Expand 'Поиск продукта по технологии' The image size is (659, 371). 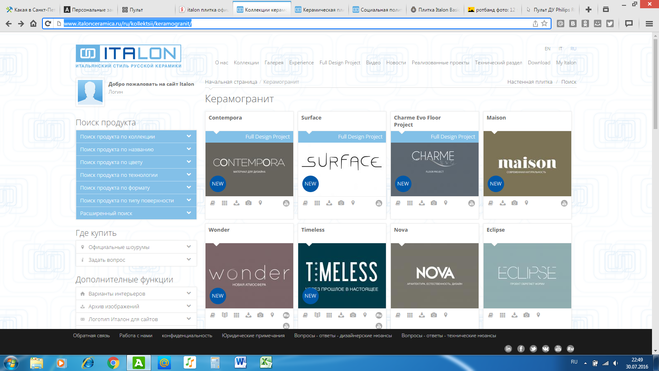pos(136,175)
